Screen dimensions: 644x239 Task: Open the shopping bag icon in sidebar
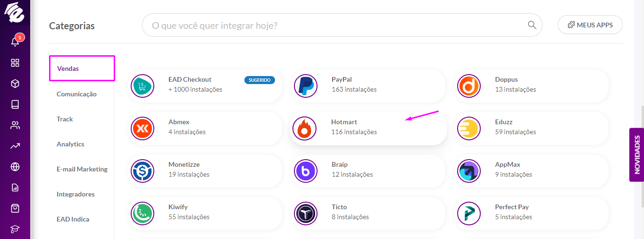click(15, 208)
